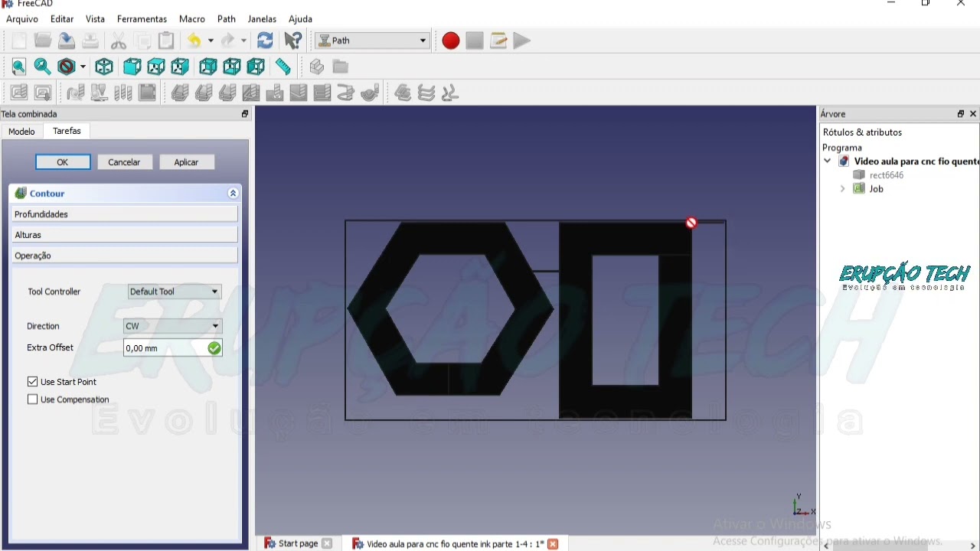Click the execute macro play icon
The image size is (980, 551).
pyautogui.click(x=522, y=41)
